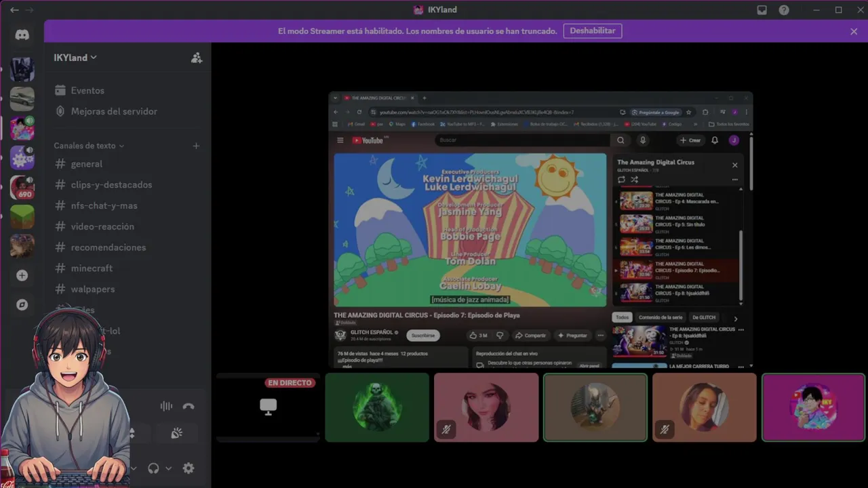Open Discord user settings gear
The image size is (868, 488).
189,468
